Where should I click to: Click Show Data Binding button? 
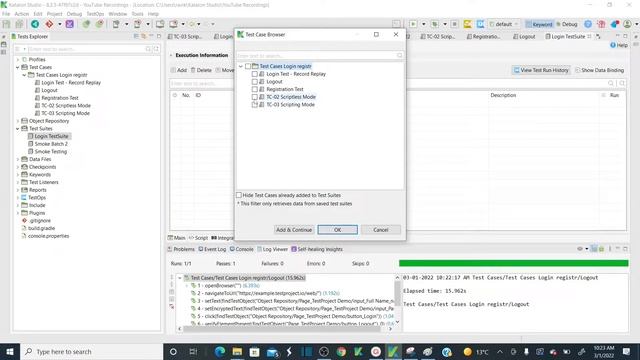599,70
